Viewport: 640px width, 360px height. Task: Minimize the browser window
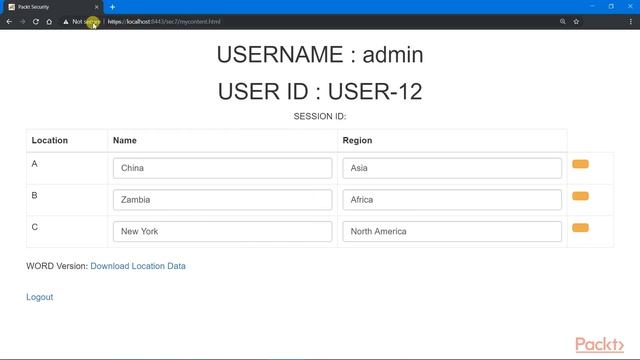[592, 7]
